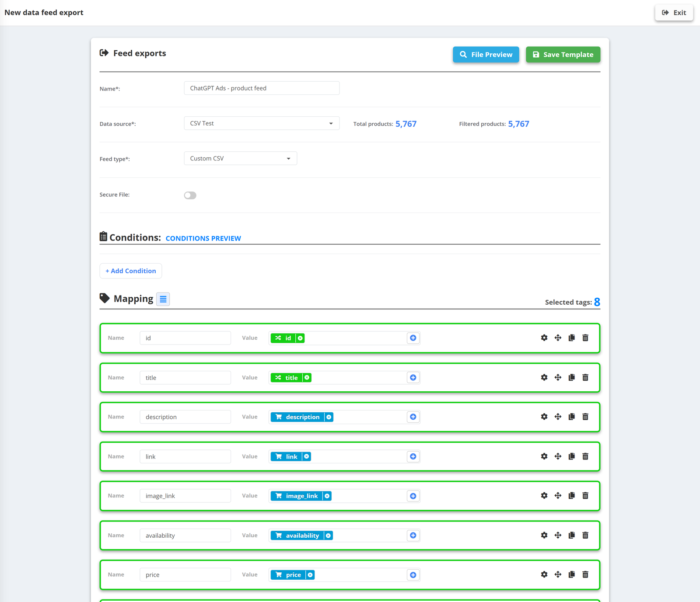Duplicate the description mapping row
The height and width of the screenshot is (602, 700).
571,417
